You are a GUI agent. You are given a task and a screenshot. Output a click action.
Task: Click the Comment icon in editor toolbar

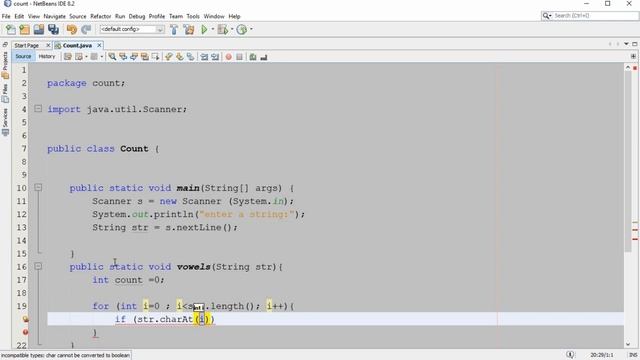click(x=253, y=57)
